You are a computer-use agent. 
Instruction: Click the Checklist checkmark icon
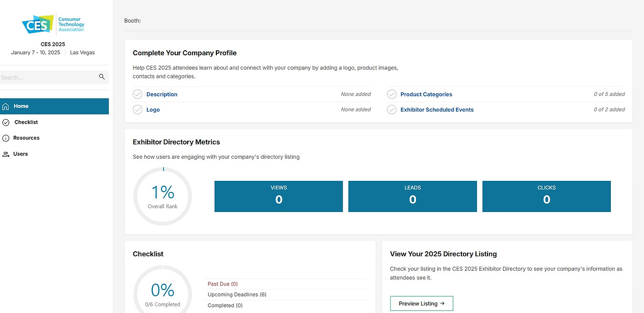click(6, 122)
